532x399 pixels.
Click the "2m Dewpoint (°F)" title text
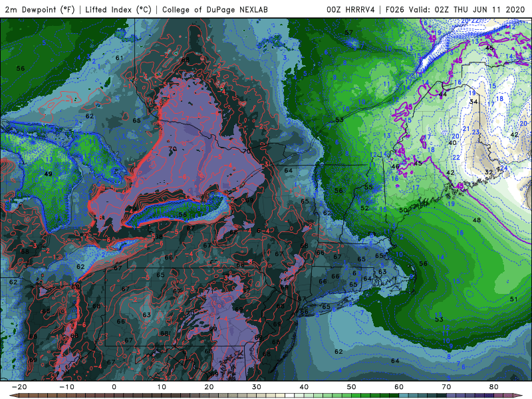point(40,9)
